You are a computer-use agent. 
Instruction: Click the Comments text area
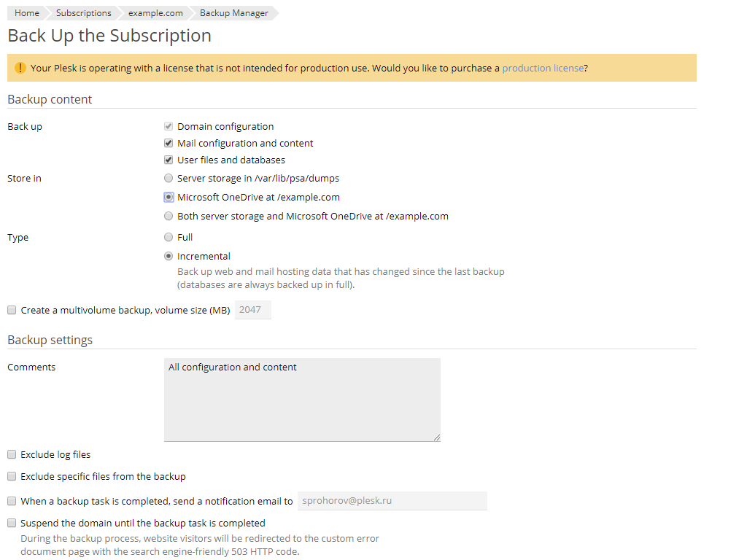point(302,400)
